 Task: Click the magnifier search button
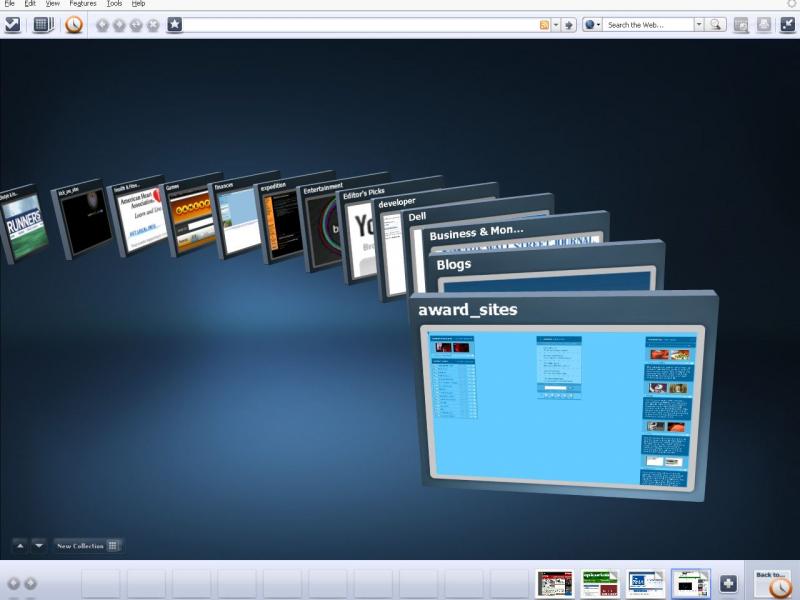[716, 25]
